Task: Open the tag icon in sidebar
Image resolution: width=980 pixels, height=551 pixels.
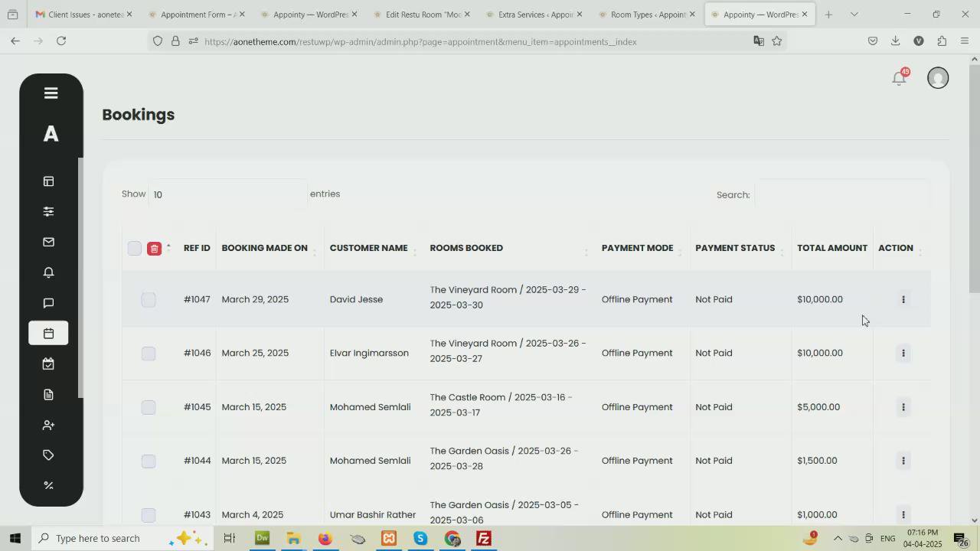Action: click(48, 455)
